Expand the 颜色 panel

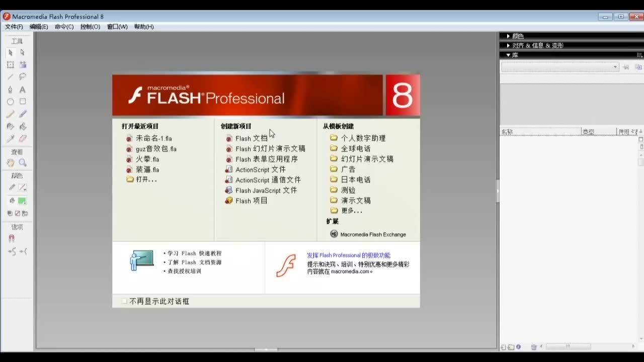pyautogui.click(x=508, y=36)
